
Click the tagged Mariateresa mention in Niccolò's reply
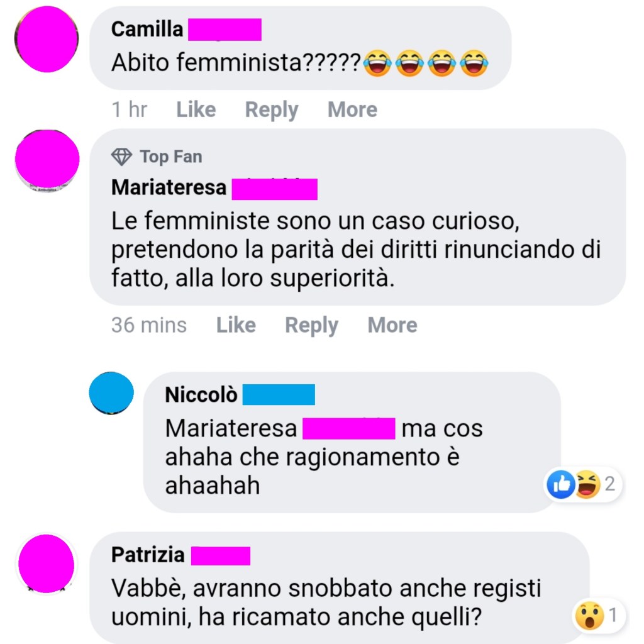click(280, 428)
